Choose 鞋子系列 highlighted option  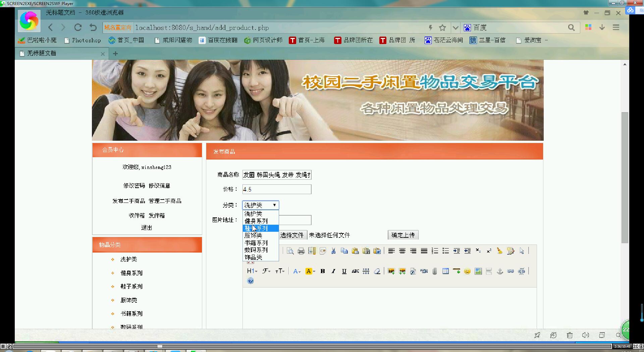point(261,228)
